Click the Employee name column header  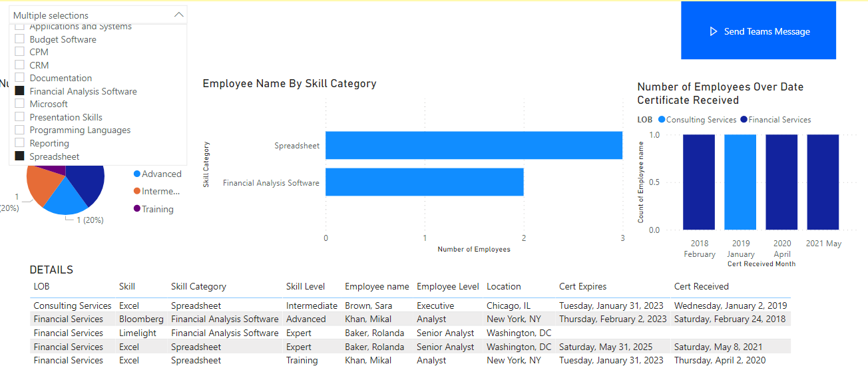[377, 286]
